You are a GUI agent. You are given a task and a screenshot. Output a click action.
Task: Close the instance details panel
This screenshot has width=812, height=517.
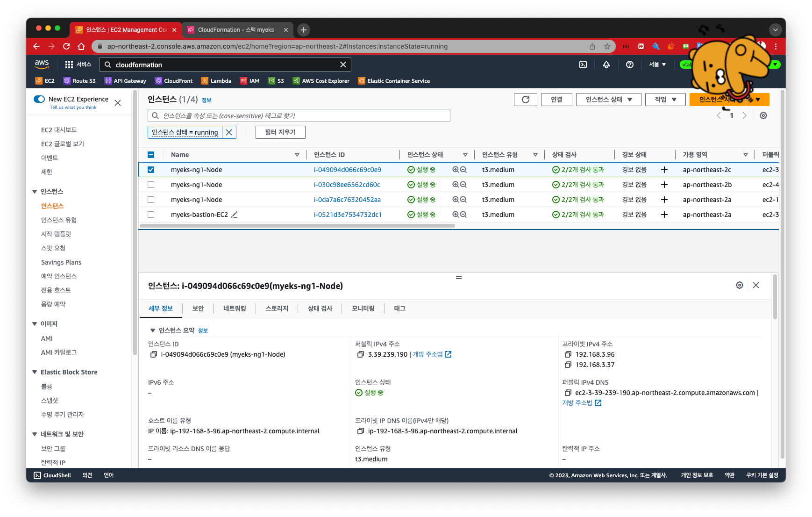(756, 285)
